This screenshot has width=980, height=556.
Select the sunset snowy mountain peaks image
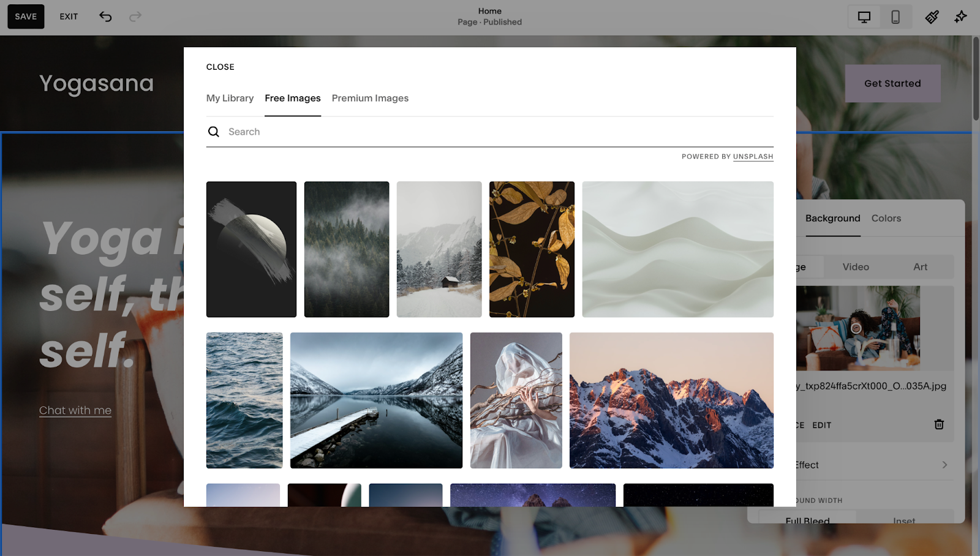pos(671,400)
